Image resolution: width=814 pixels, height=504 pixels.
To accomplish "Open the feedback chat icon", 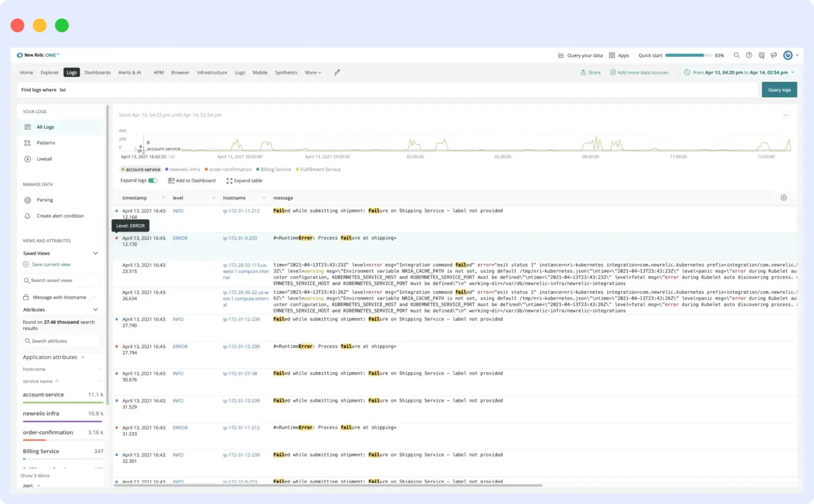I will click(761, 55).
